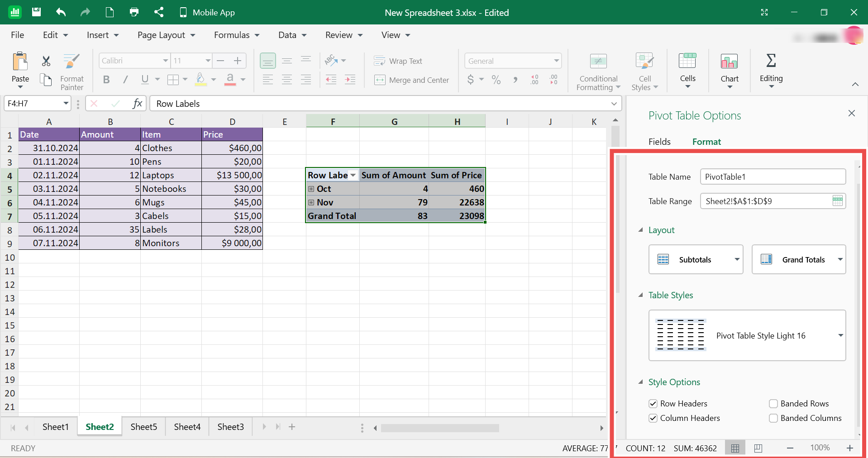
Task: Center text horizontally
Action: [287, 80]
